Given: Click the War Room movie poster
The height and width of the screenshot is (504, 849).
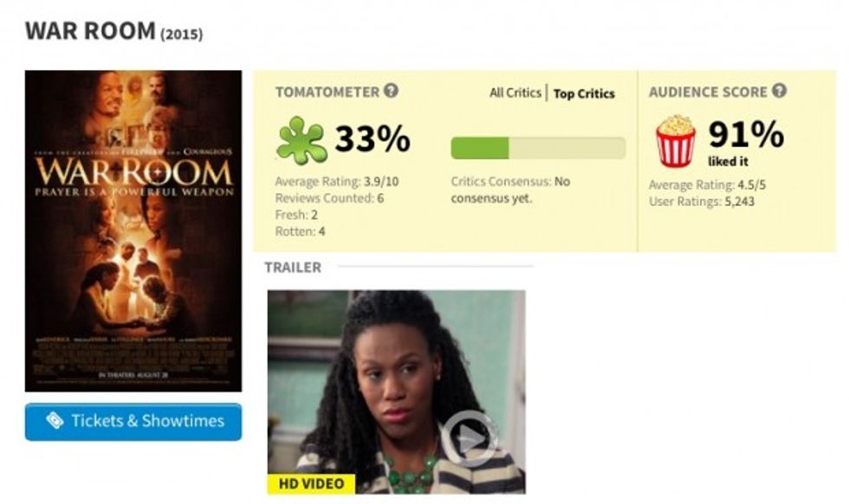Looking at the screenshot, I should pyautogui.click(x=133, y=230).
